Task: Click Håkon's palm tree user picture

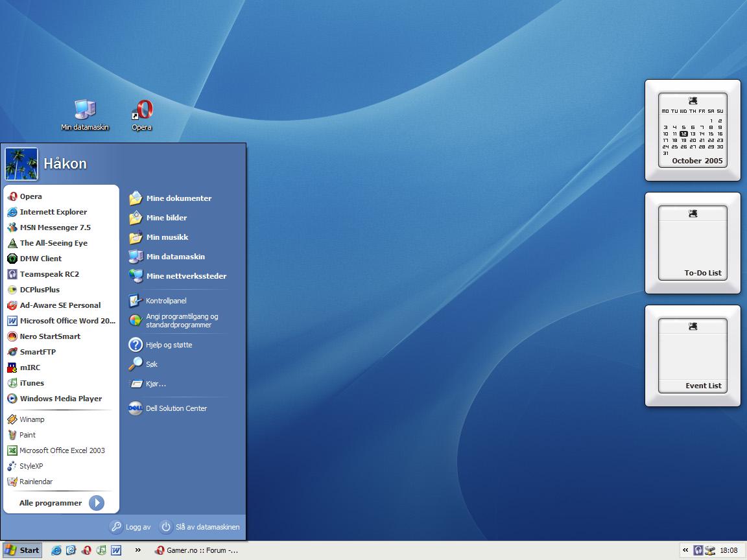Action: 21,164
